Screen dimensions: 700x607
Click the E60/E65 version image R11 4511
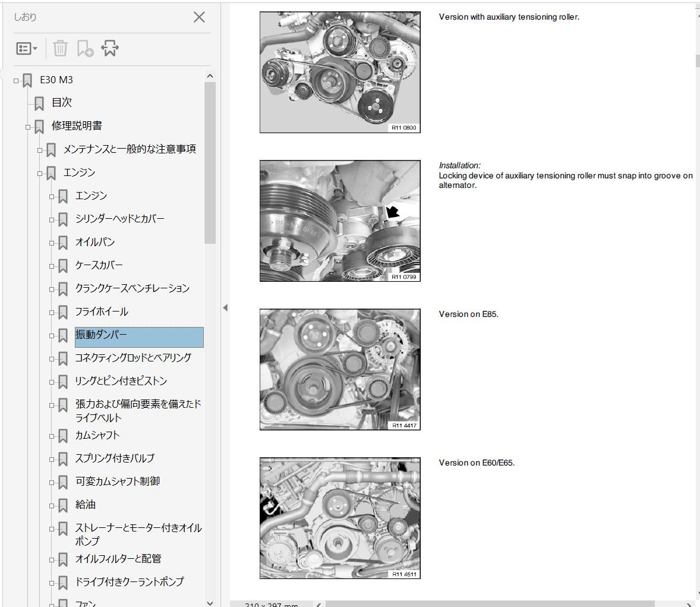pos(340,518)
